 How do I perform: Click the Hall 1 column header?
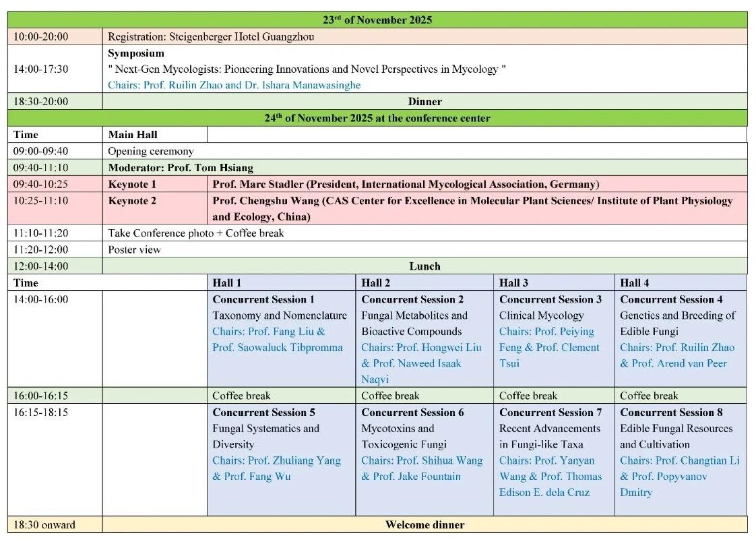coord(226,282)
